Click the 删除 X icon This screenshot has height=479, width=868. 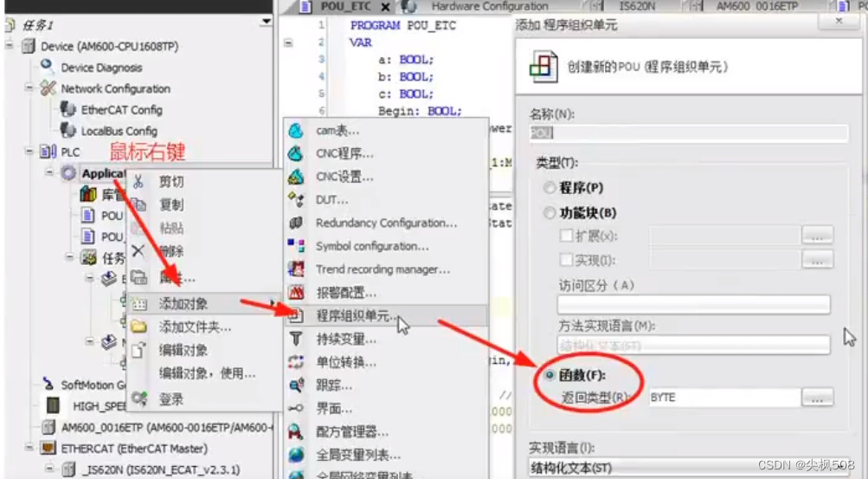click(138, 251)
